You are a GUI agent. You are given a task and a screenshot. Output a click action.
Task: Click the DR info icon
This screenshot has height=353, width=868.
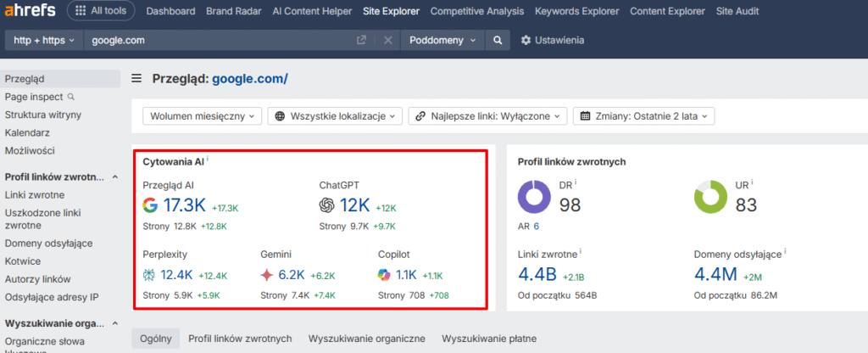click(576, 182)
